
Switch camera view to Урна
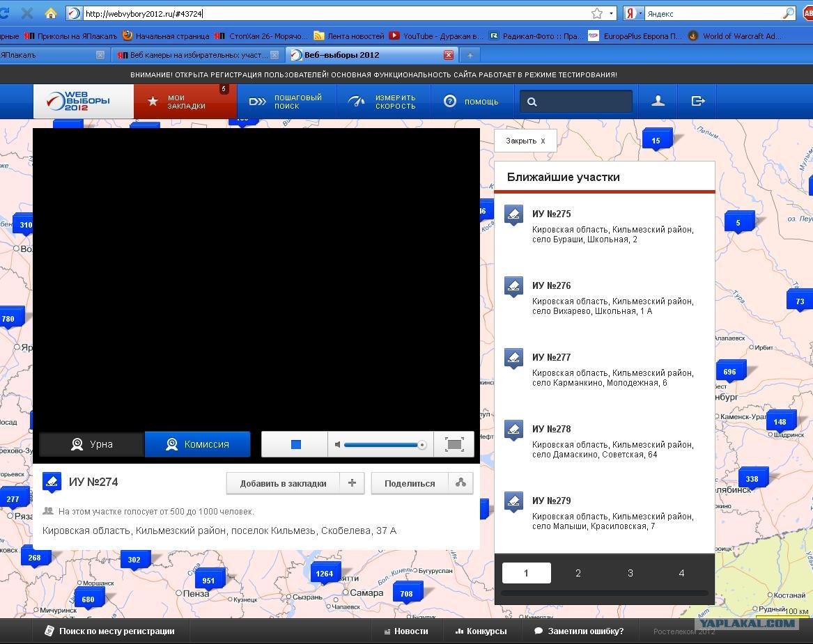pos(91,444)
